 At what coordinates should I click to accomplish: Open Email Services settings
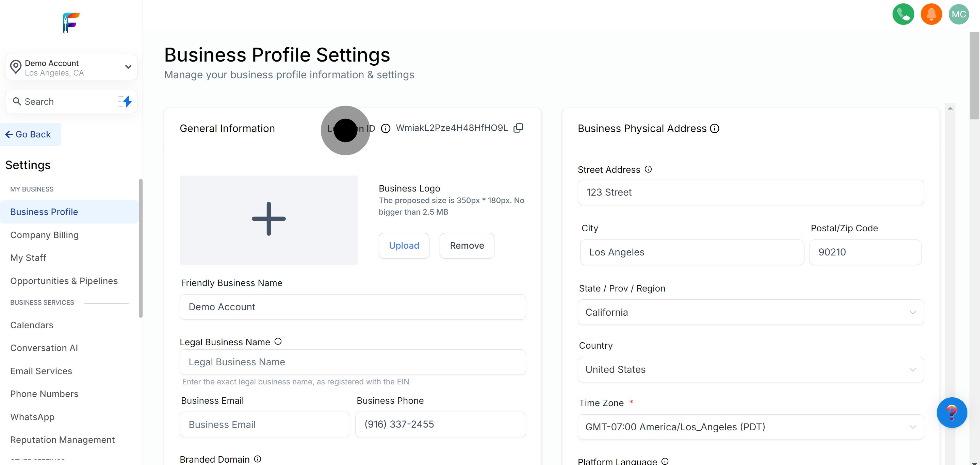tap(41, 371)
